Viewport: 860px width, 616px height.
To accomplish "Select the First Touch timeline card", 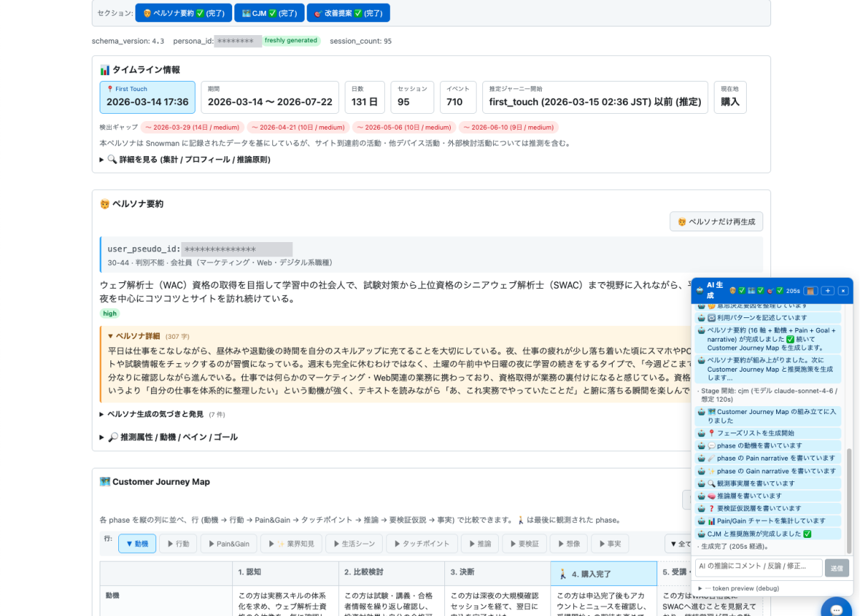I will [147, 97].
